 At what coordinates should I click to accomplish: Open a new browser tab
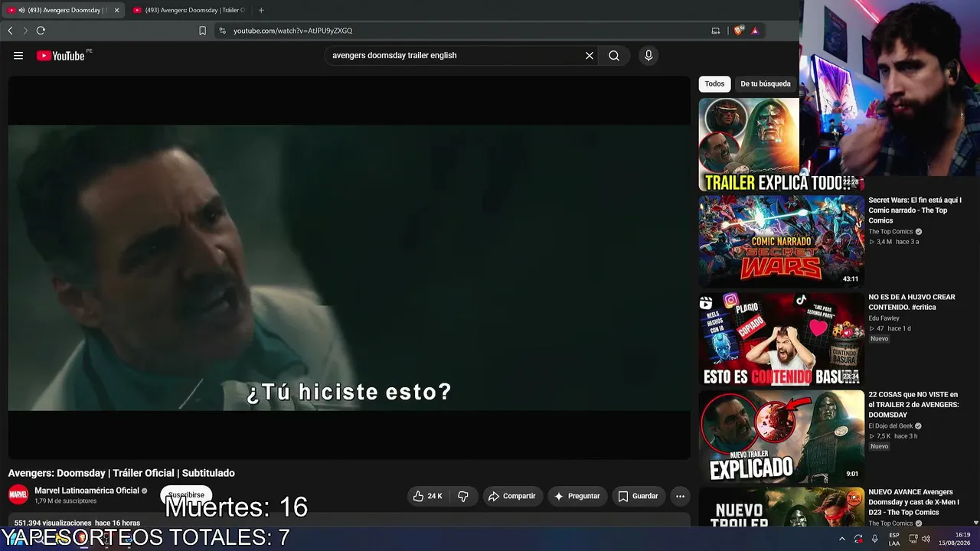pyautogui.click(x=261, y=10)
